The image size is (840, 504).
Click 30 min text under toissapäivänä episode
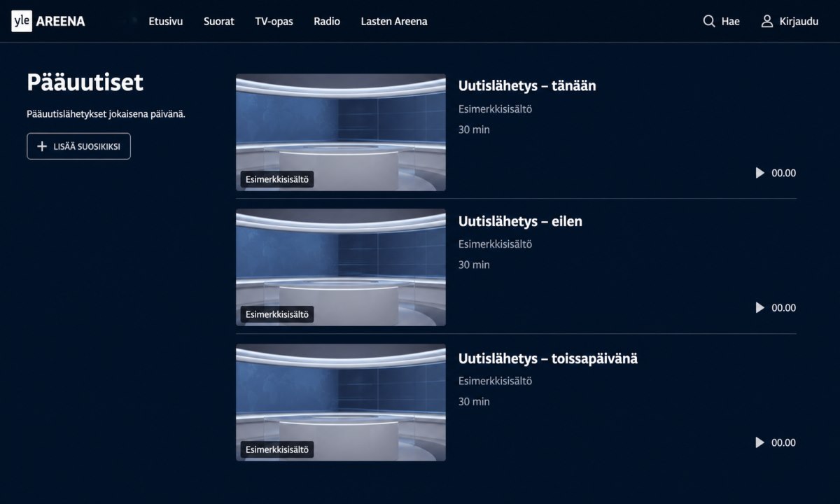click(474, 402)
